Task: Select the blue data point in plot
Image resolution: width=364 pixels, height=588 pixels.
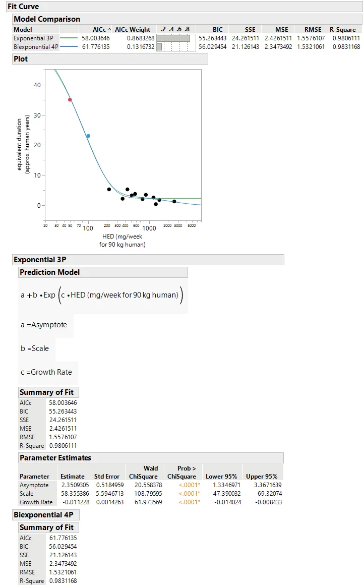Action: [88, 136]
